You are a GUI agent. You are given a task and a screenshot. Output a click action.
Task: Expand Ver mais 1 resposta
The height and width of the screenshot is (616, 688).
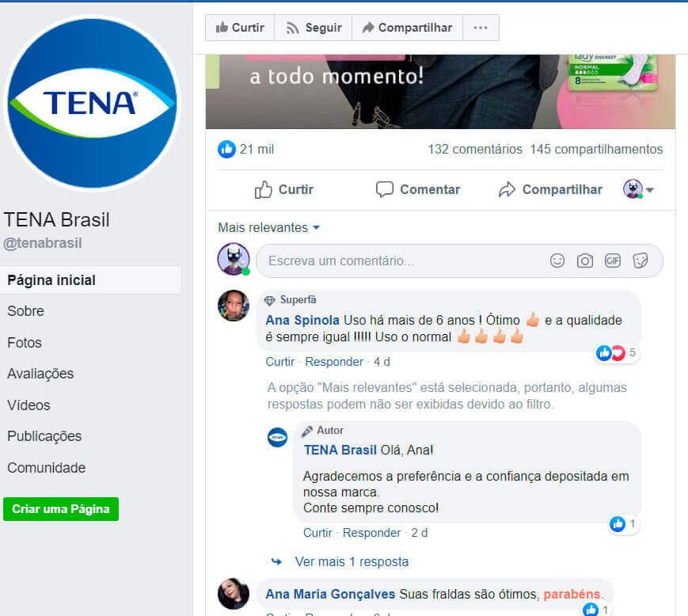point(352,561)
